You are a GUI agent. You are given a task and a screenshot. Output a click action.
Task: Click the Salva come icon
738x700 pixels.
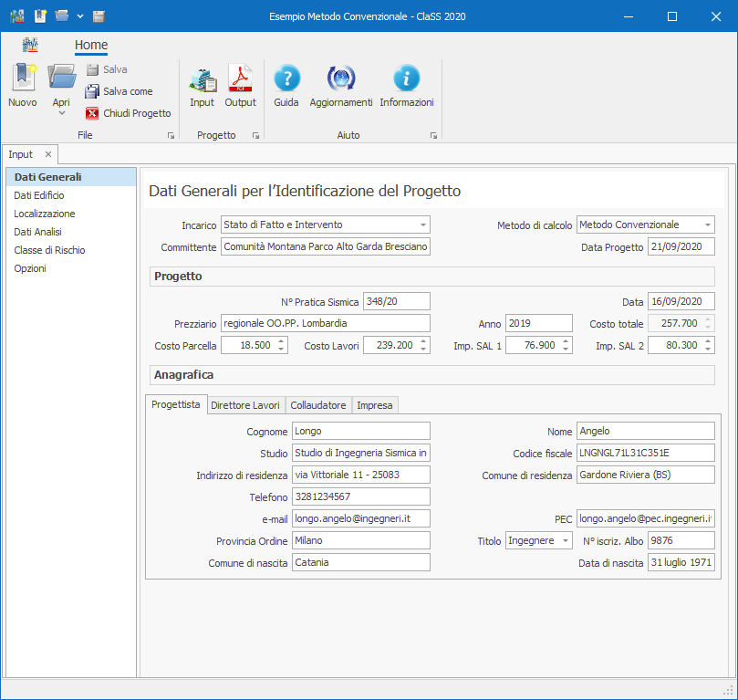click(92, 91)
